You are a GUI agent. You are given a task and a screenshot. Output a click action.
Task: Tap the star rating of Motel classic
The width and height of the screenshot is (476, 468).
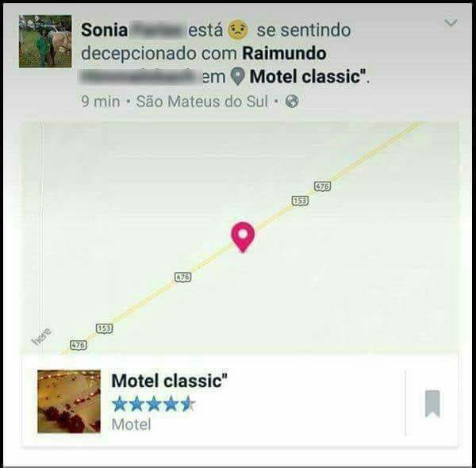tap(154, 405)
